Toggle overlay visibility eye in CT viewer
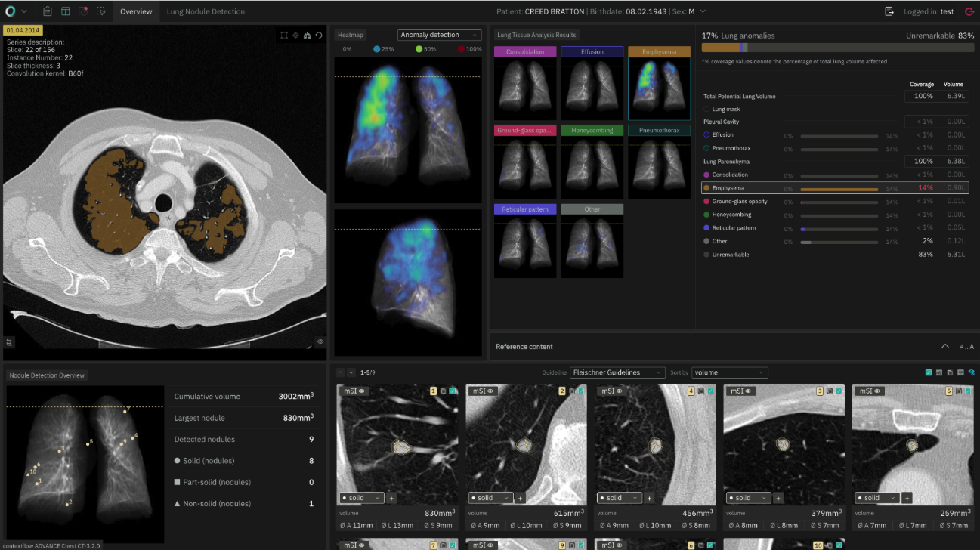The image size is (980, 550). coord(320,341)
